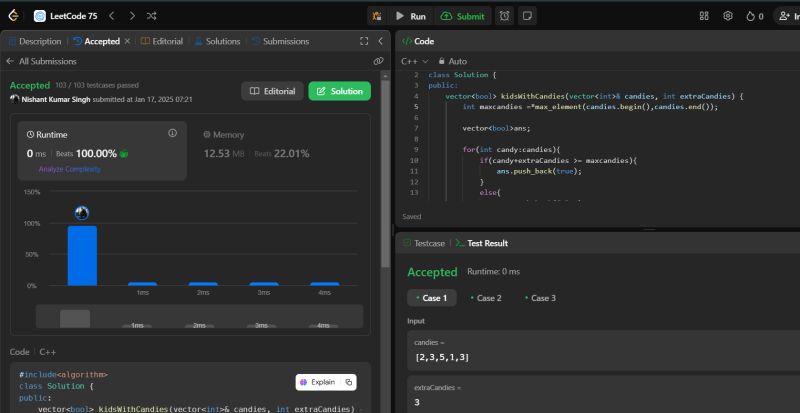Click line 5 maxcandies code line
The width and height of the screenshot is (800, 413).
click(590, 107)
